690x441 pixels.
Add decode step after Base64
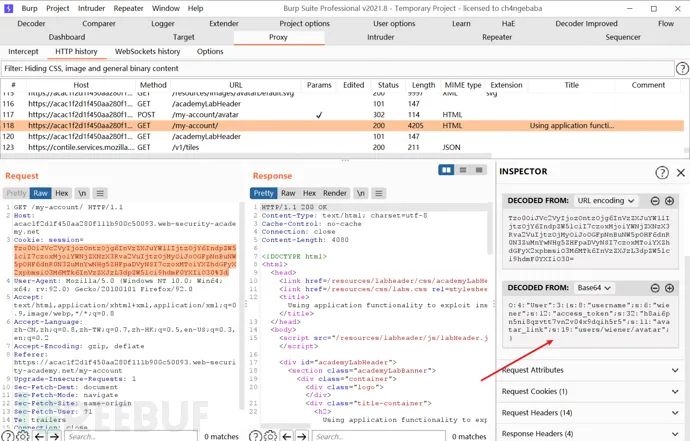669,288
